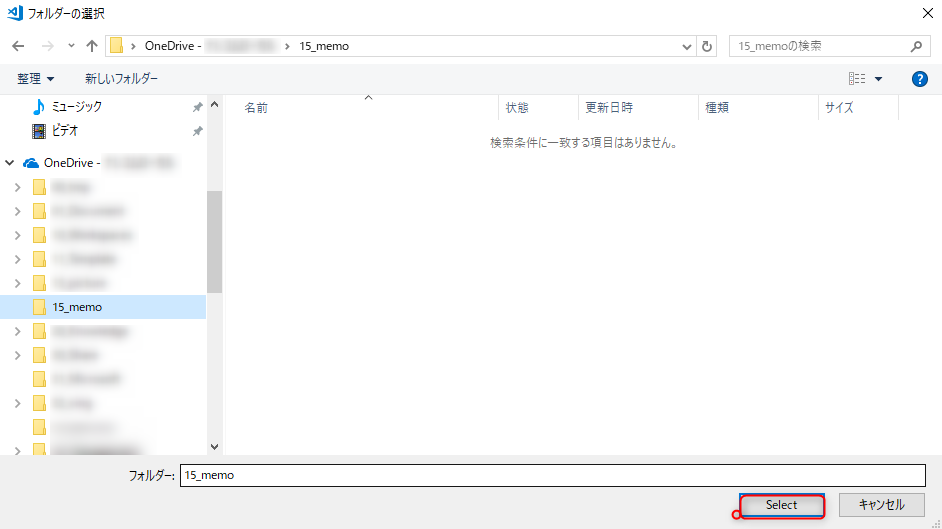This screenshot has height=529, width=942.
Task: Sort by 更新日時 column header
Action: pos(609,107)
